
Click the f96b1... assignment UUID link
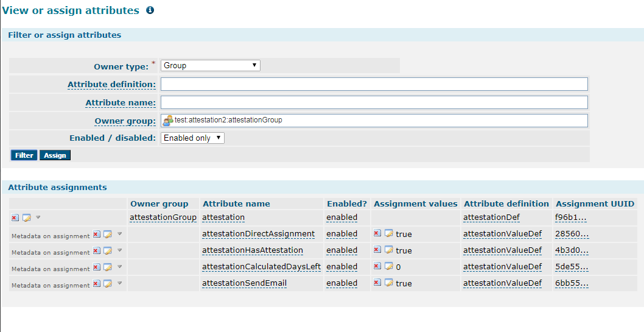[x=570, y=217]
